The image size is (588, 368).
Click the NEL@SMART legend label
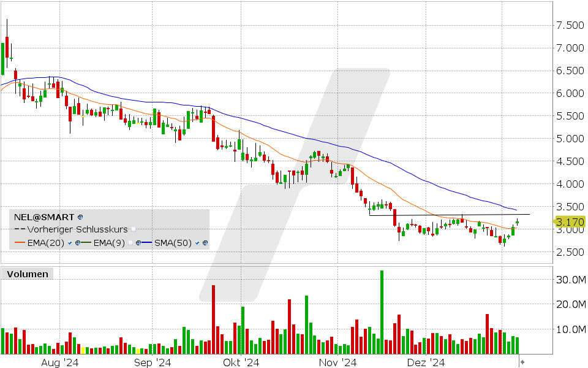coord(44,217)
